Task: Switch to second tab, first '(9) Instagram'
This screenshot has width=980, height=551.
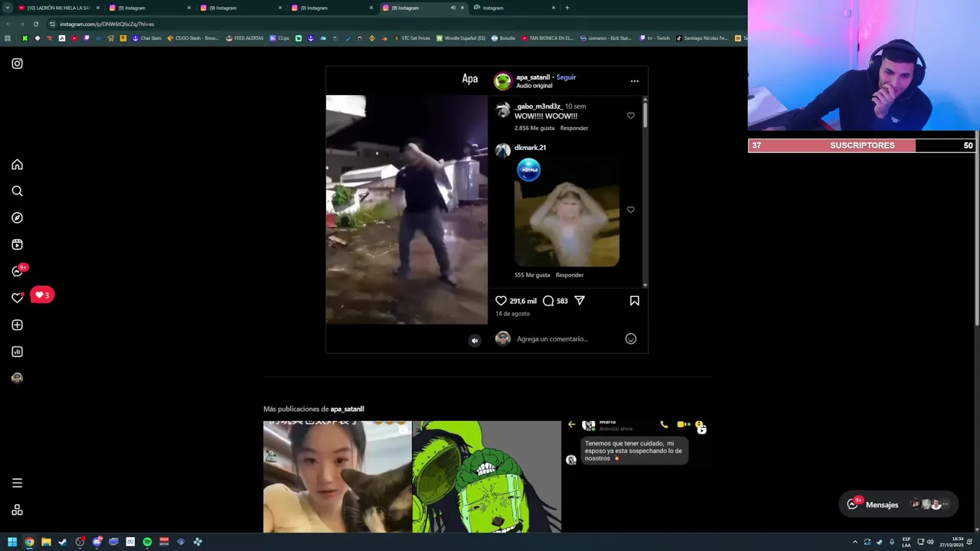Action: pyautogui.click(x=149, y=8)
